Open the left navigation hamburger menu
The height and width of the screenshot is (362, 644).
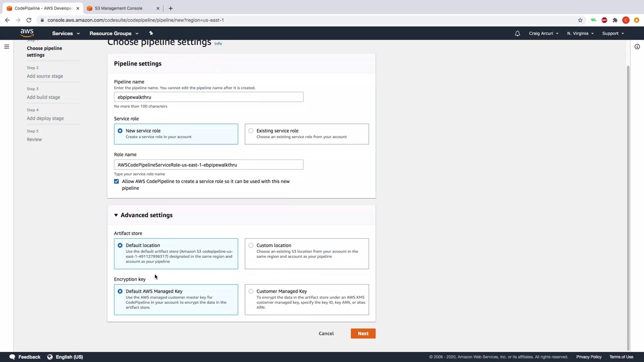coord(7,47)
